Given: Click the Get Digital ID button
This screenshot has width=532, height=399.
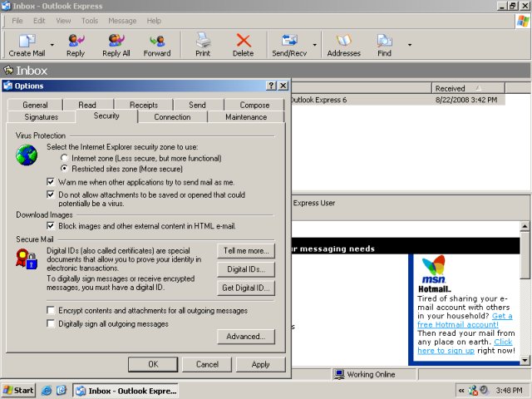Looking at the screenshot, I should [x=246, y=288].
